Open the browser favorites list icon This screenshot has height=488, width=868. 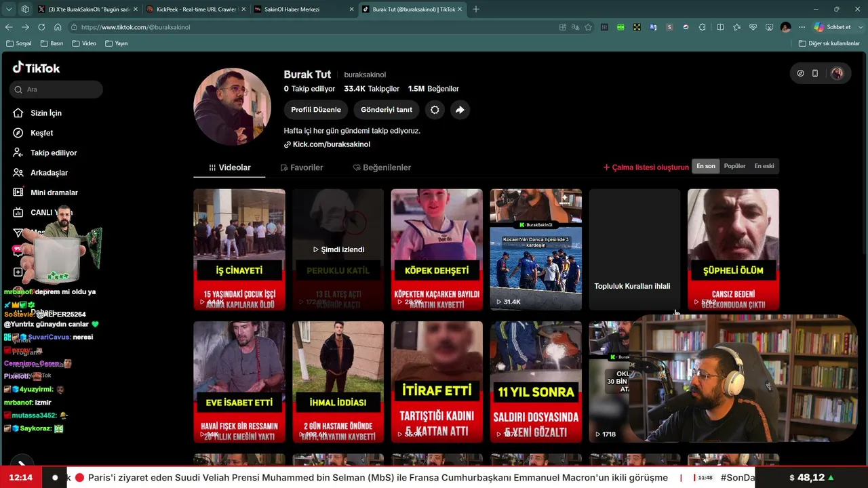[736, 27]
